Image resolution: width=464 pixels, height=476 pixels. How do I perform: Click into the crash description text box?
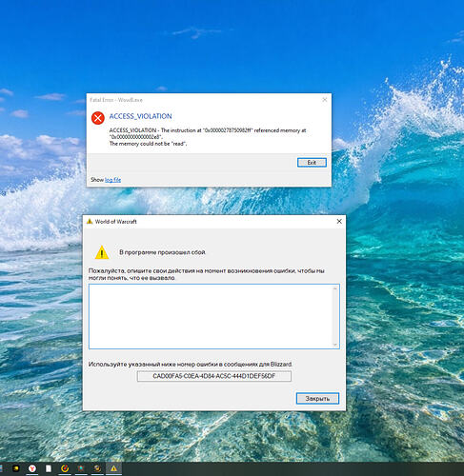click(214, 316)
